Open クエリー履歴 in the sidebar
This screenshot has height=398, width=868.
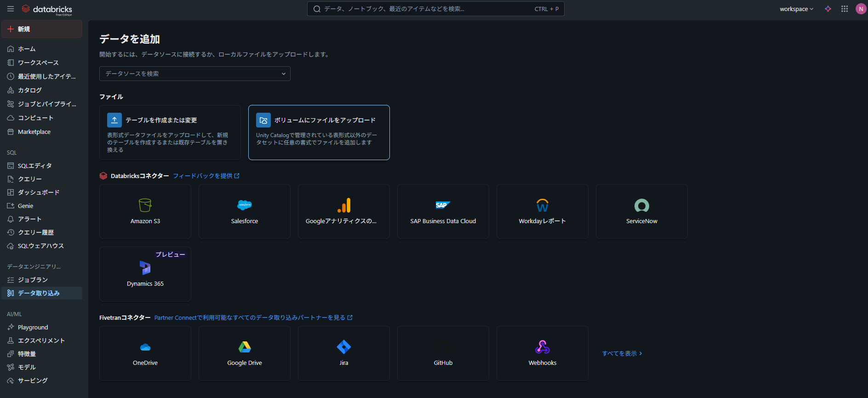42,232
